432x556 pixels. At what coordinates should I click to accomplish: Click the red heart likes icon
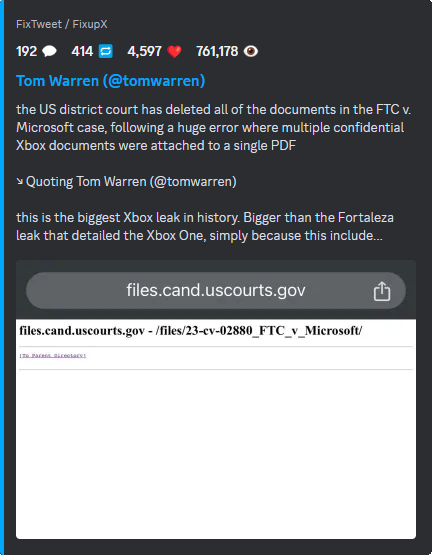tap(174, 52)
